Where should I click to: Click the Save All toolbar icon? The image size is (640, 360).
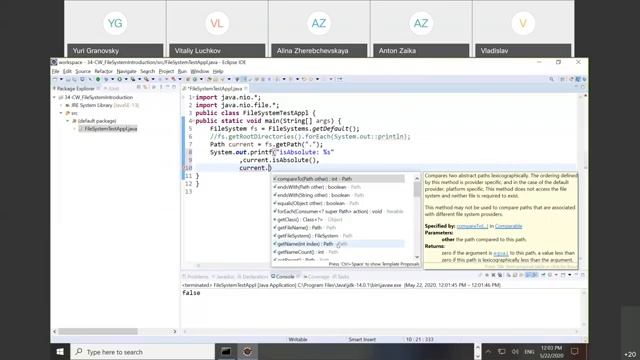(x=74, y=79)
